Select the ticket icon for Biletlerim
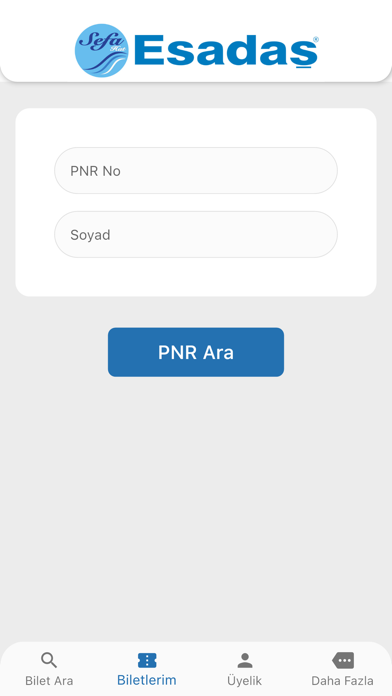The image size is (392, 696). coord(147,660)
